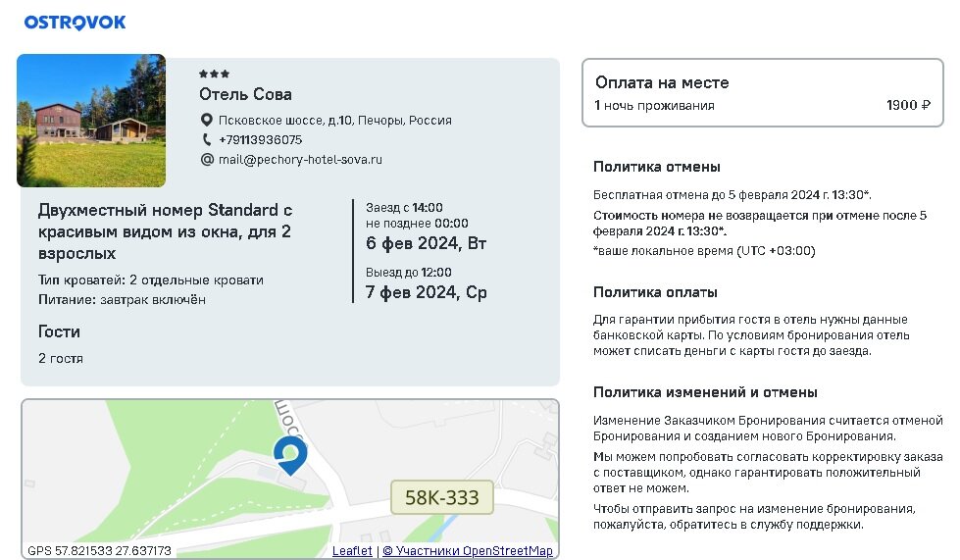
Task: Click the Оплата на месте heading
Action: (662, 82)
